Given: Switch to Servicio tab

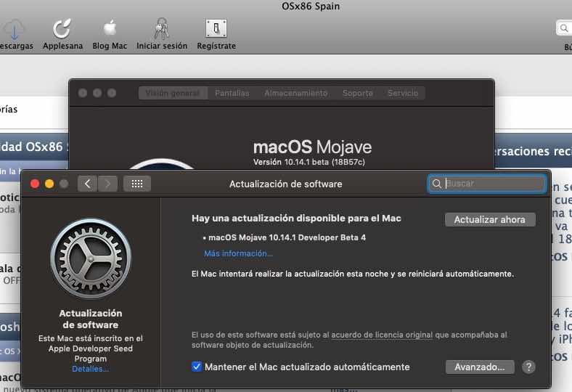Looking at the screenshot, I should 403,93.
